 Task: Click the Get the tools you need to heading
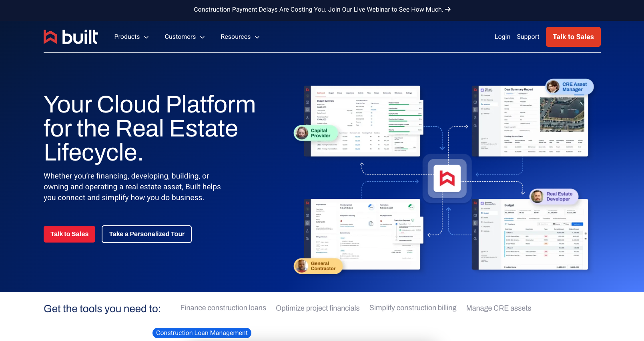coord(102,309)
